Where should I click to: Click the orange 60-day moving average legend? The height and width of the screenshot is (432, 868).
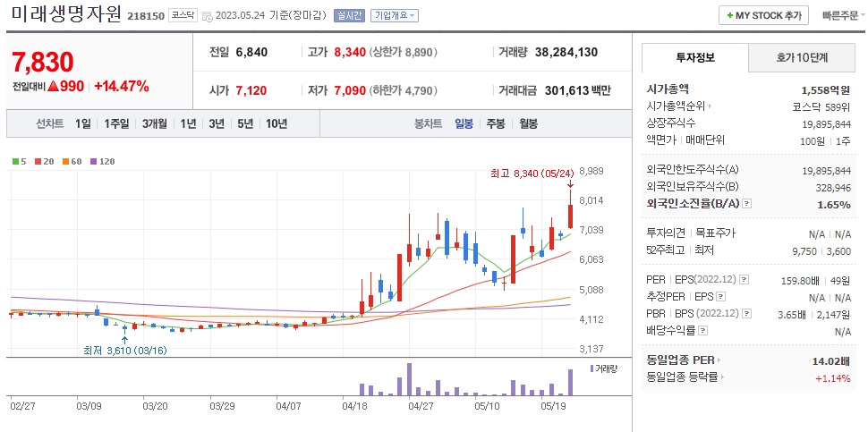[x=72, y=162]
